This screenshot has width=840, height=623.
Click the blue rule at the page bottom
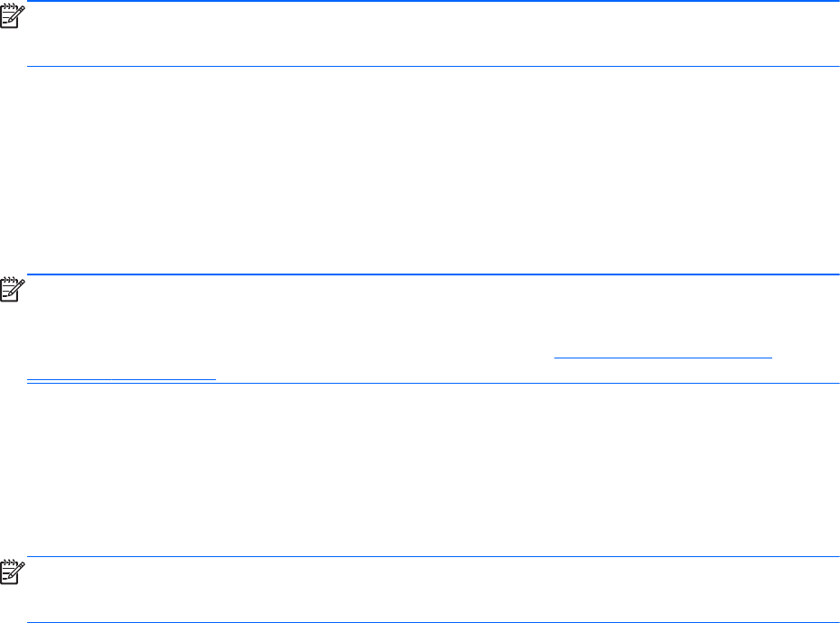pyautogui.click(x=433, y=622)
